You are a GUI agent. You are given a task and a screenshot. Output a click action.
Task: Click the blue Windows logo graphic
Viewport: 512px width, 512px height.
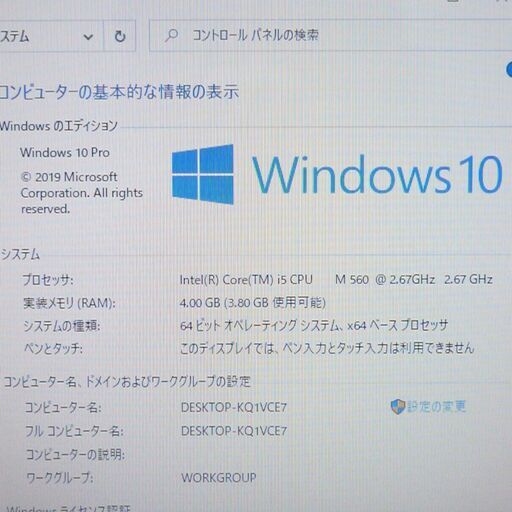click(x=203, y=174)
